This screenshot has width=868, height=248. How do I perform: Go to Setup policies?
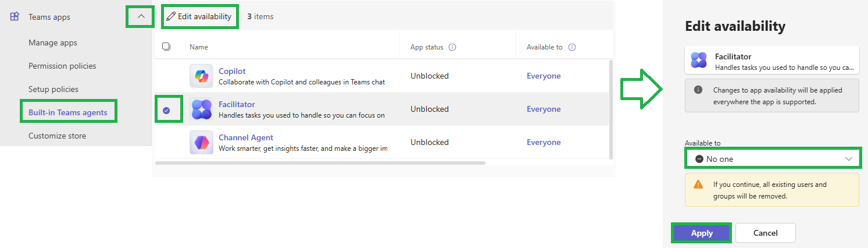coord(53,89)
